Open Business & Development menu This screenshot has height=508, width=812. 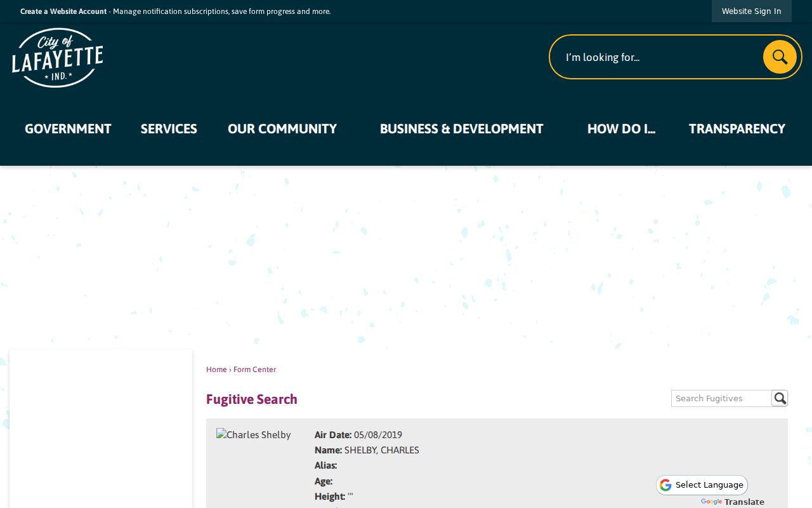click(x=462, y=129)
